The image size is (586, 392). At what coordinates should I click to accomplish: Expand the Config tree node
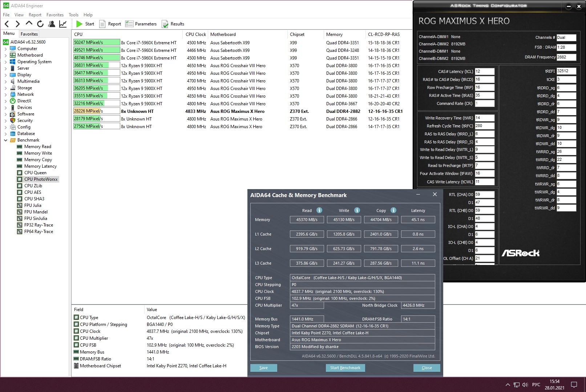coord(5,127)
